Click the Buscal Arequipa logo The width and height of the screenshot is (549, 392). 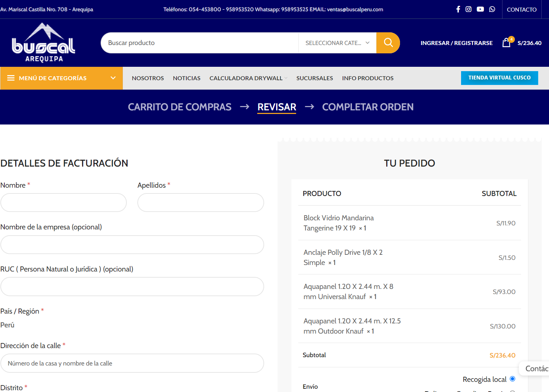[43, 43]
